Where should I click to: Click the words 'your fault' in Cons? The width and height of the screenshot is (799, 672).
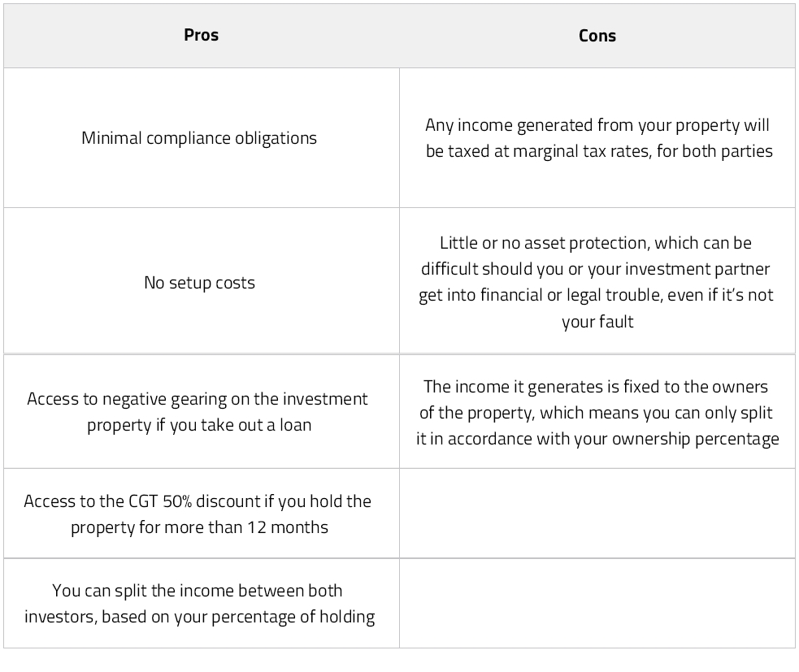597,322
